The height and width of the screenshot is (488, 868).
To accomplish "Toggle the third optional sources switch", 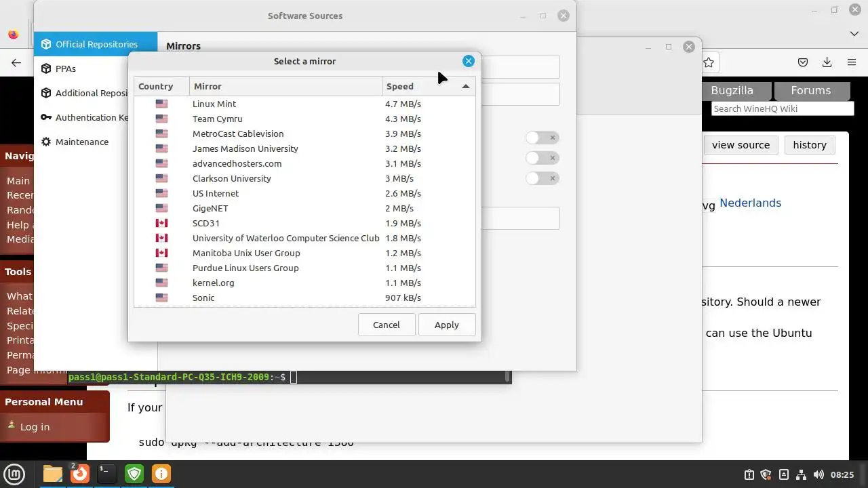I will (542, 178).
